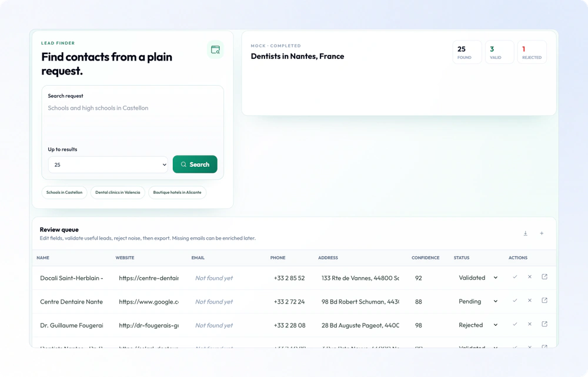Select the Dental clinics in Valencia chip

point(118,193)
